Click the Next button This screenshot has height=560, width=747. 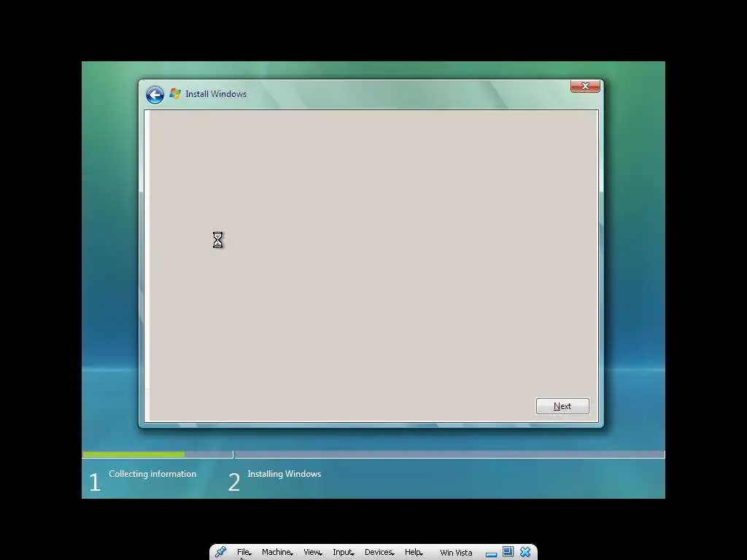(562, 406)
